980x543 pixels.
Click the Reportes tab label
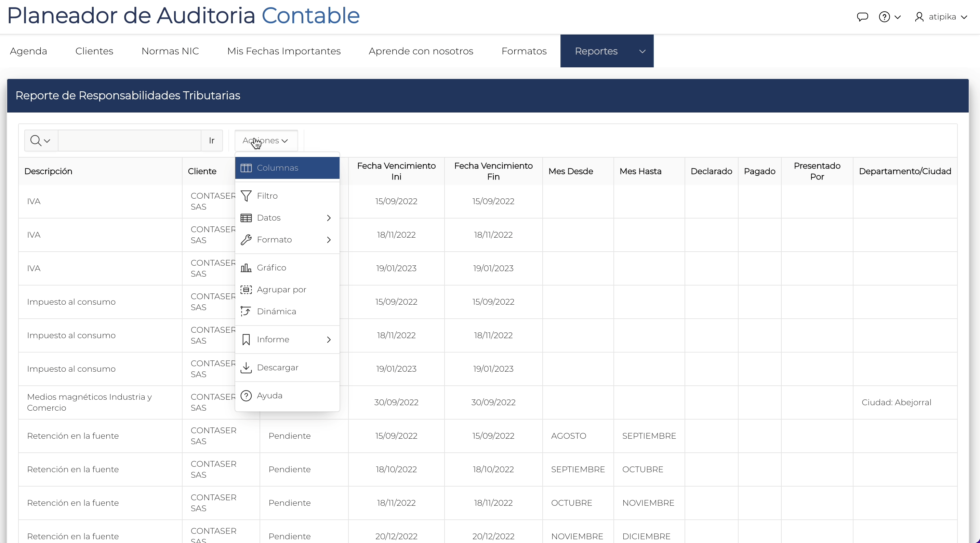tap(596, 51)
